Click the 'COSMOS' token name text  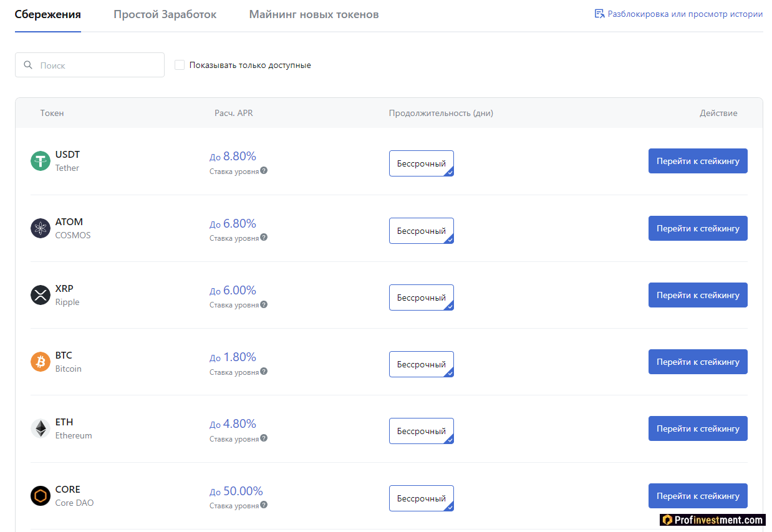click(73, 235)
